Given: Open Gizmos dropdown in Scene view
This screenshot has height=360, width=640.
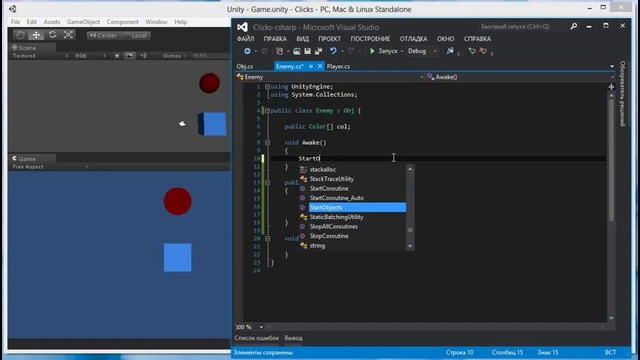Looking at the screenshot, I should (x=174, y=56).
